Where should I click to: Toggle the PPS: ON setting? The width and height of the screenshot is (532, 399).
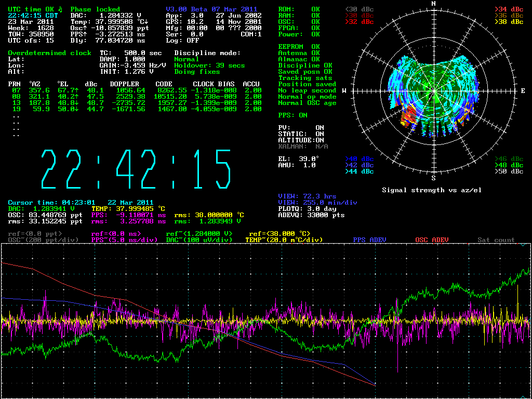(x=292, y=115)
